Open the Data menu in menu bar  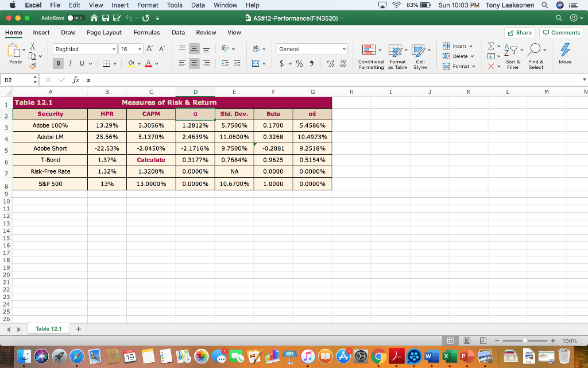198,5
